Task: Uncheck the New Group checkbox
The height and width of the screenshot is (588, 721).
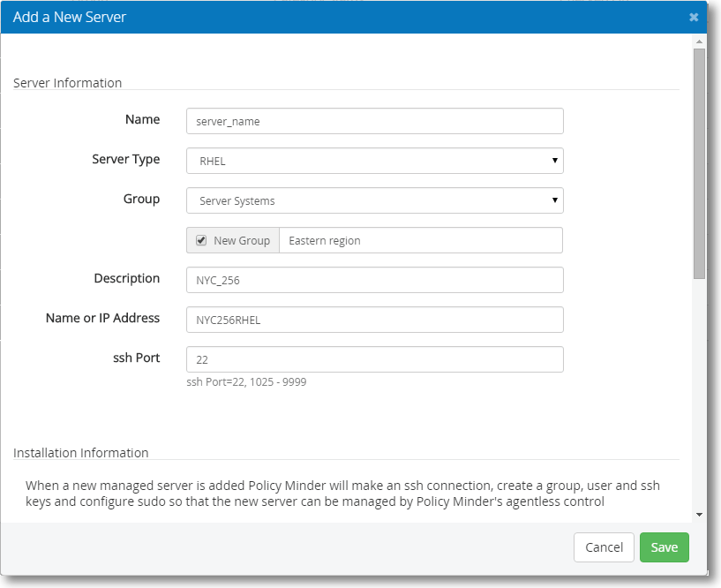Action: click(x=201, y=240)
